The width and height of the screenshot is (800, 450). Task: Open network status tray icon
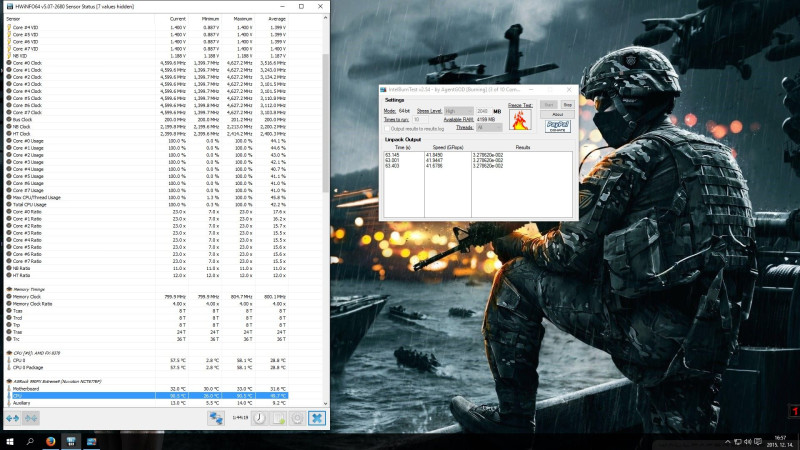click(738, 442)
